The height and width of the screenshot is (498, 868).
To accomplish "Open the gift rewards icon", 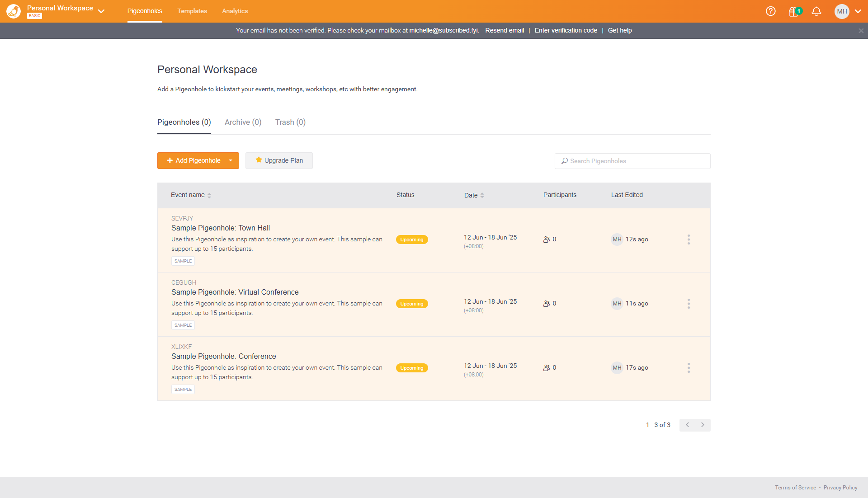I will (x=794, y=12).
